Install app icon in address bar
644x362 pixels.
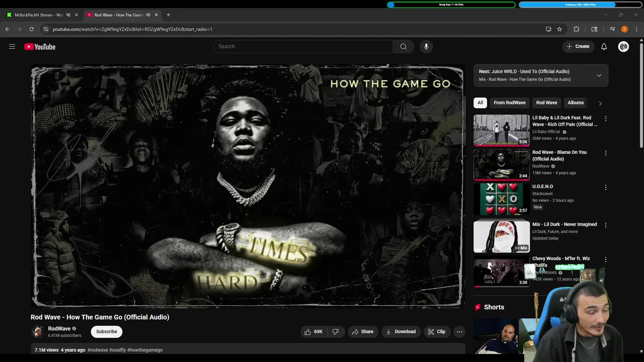point(548,29)
